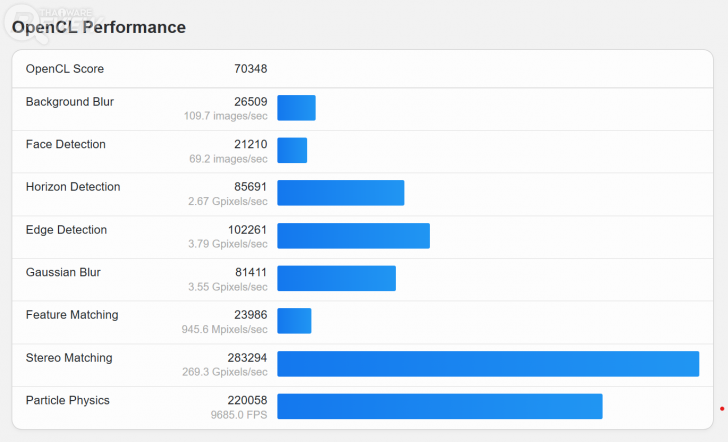Click the Gaussian Blur score bar
This screenshot has width=728, height=442.
337,278
